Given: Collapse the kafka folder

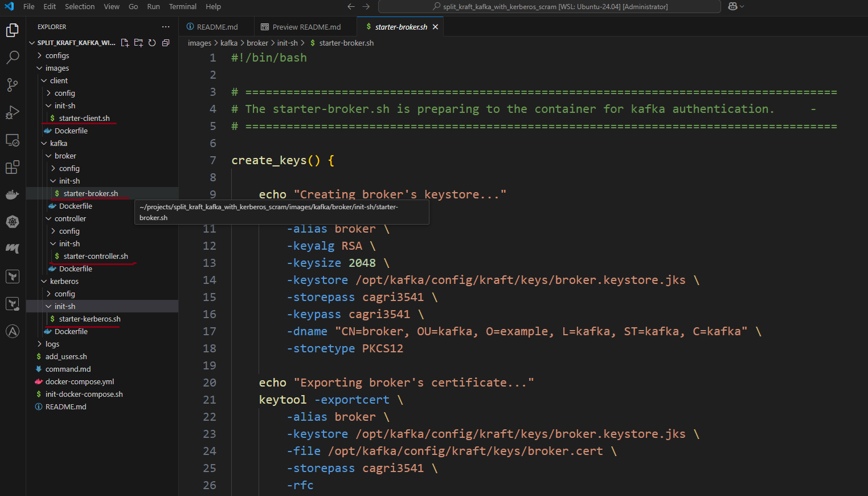Looking at the screenshot, I should click(58, 143).
